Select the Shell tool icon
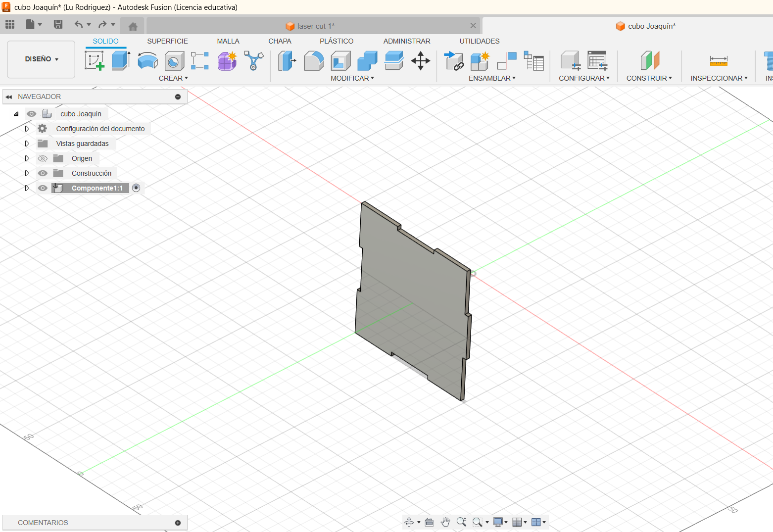773x532 pixels. click(340, 61)
